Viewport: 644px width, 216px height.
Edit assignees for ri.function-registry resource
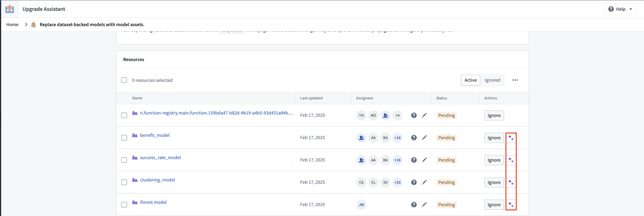click(x=424, y=115)
